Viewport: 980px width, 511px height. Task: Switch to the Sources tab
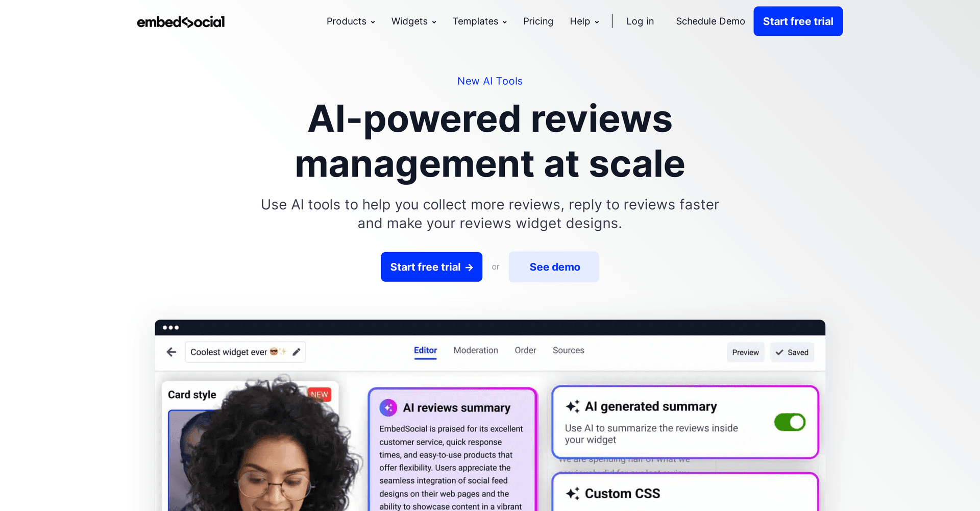click(x=568, y=350)
